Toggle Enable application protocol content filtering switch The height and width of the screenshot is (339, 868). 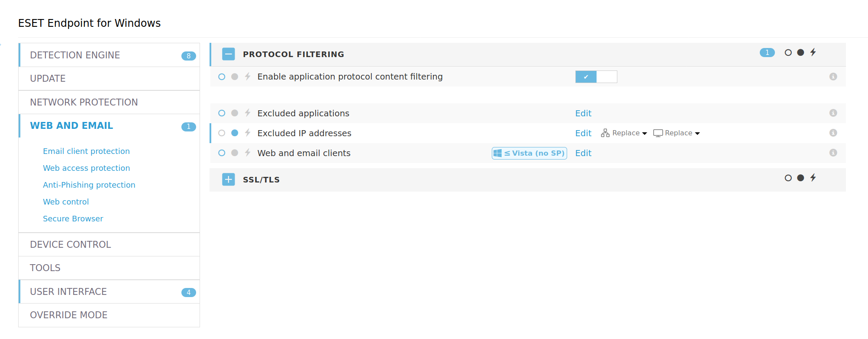(596, 77)
